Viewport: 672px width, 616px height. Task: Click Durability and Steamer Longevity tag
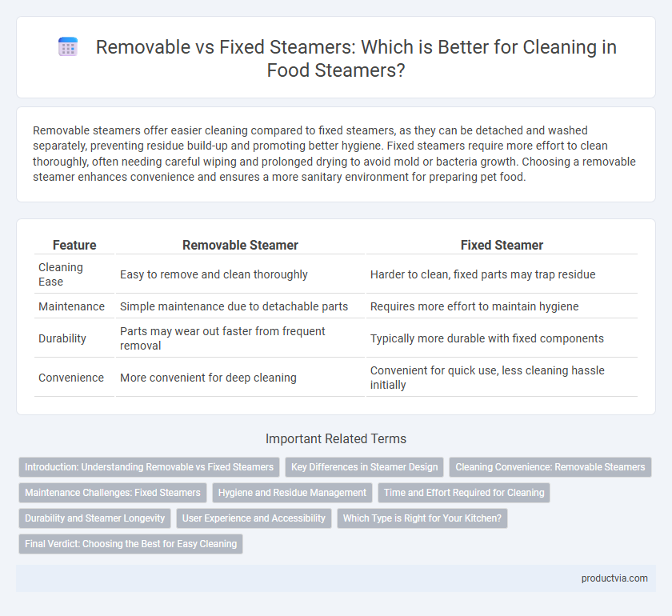point(94,518)
